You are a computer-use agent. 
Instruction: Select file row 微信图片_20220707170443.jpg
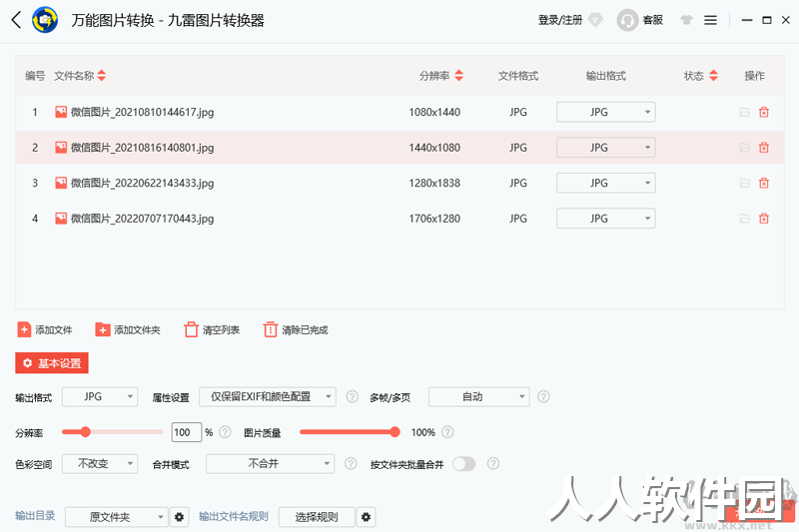point(399,219)
